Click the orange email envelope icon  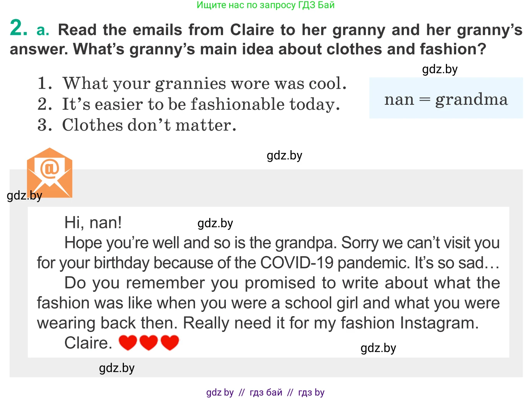[x=49, y=172]
